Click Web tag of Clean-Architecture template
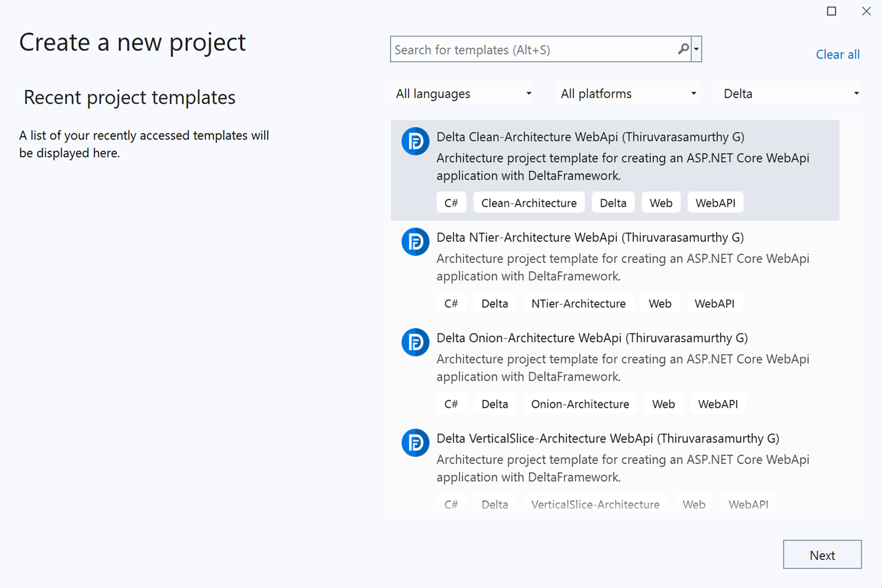Screen dimensions: 882x588 pos(661,203)
